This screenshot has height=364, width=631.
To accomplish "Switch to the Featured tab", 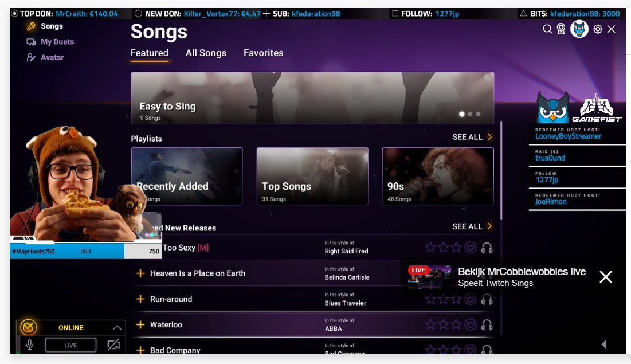I will click(150, 53).
